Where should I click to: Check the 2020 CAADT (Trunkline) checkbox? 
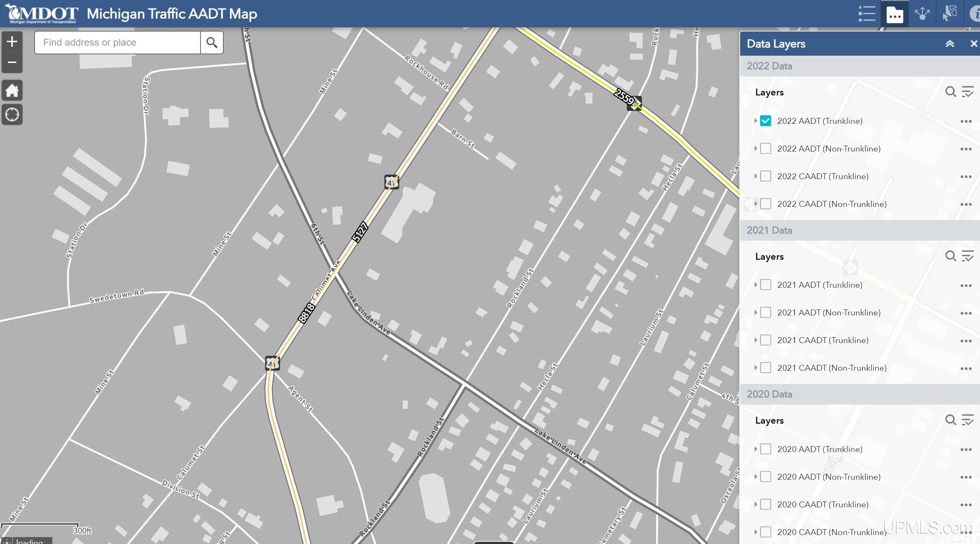(x=765, y=505)
